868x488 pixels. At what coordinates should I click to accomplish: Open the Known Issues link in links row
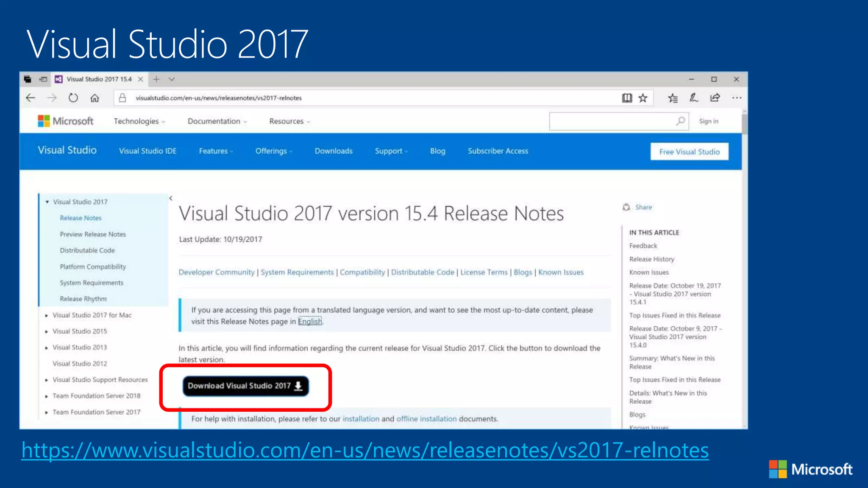(x=561, y=272)
